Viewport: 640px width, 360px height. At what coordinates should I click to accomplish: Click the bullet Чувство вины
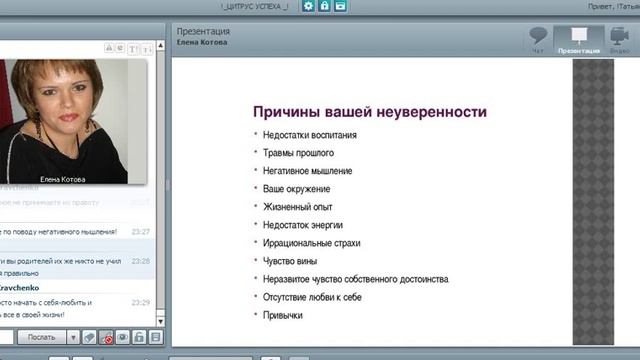(x=290, y=261)
